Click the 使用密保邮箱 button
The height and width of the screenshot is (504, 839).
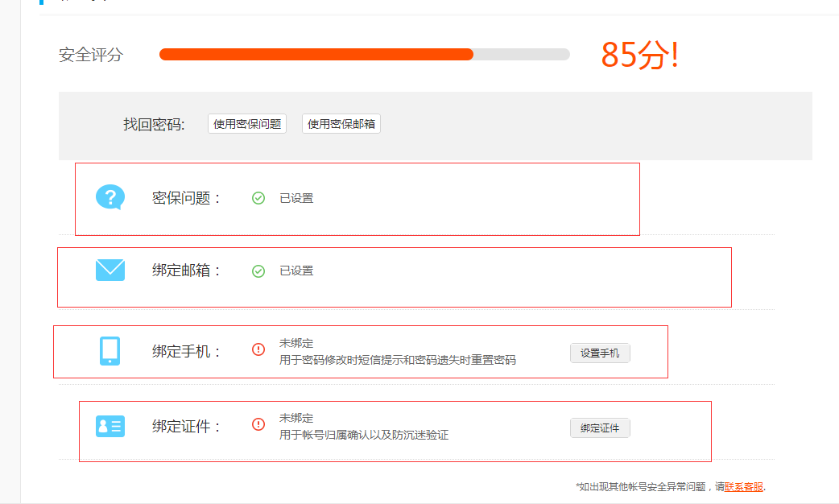pos(341,124)
